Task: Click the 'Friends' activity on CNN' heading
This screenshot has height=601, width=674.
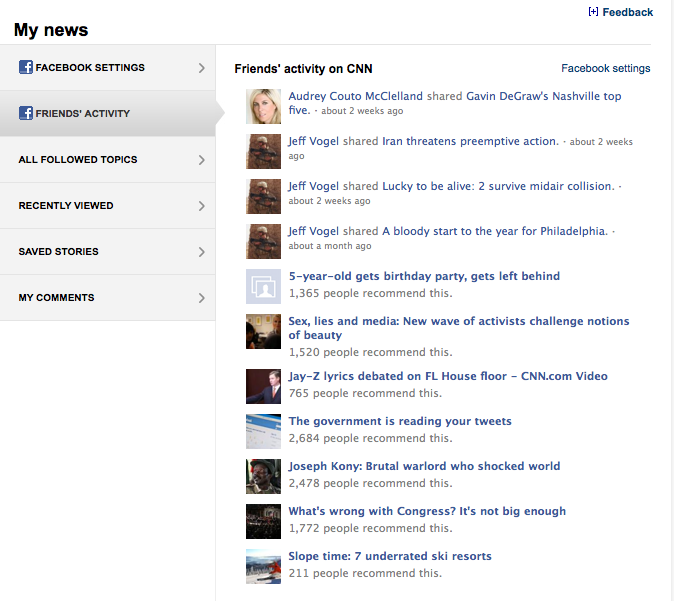Action: [303, 69]
